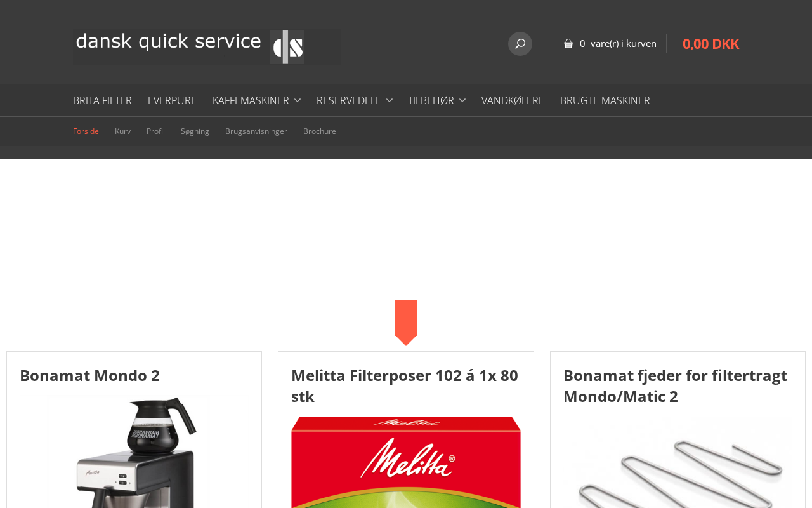Viewport: 812px width, 508px height.
Task: Open the Brochure link
Action: coord(320,131)
